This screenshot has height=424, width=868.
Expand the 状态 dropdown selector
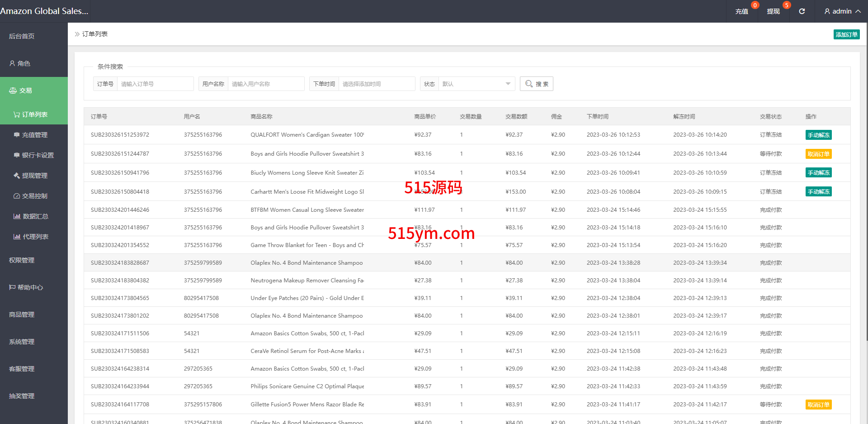click(x=476, y=84)
